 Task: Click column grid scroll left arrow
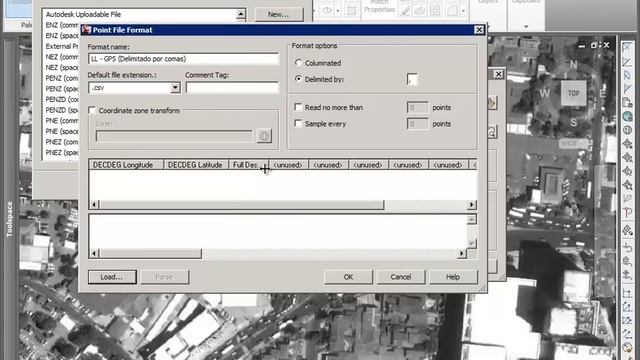pyautogui.click(x=94, y=204)
